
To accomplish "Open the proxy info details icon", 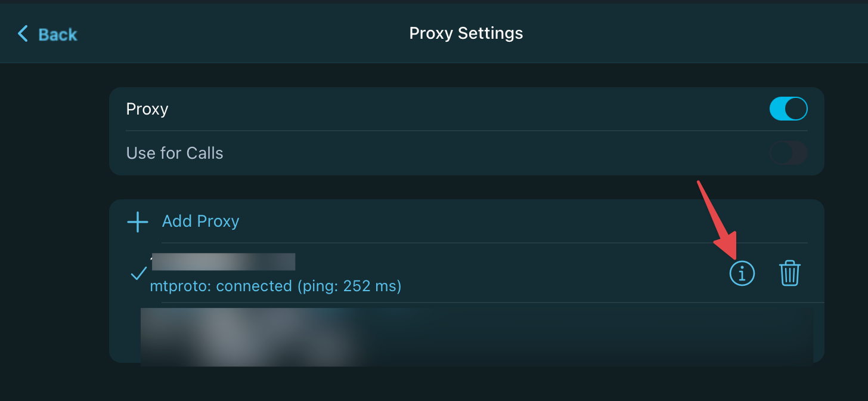I will [x=742, y=274].
